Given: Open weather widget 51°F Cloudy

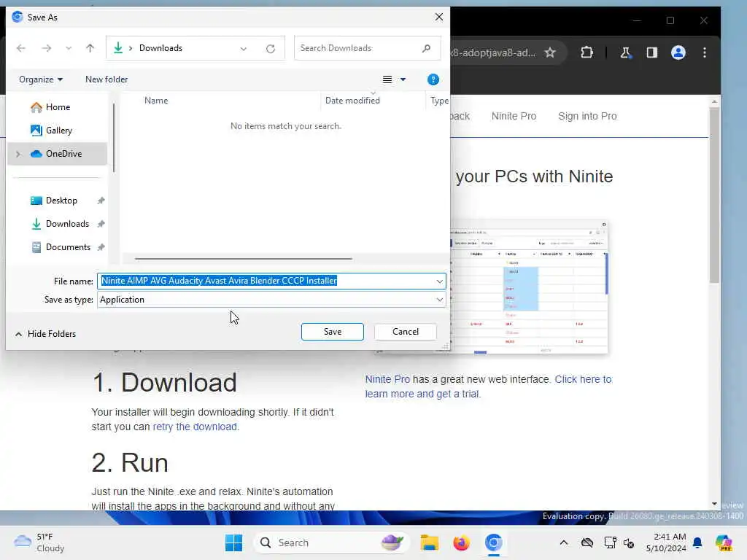Looking at the screenshot, I should click(39, 542).
